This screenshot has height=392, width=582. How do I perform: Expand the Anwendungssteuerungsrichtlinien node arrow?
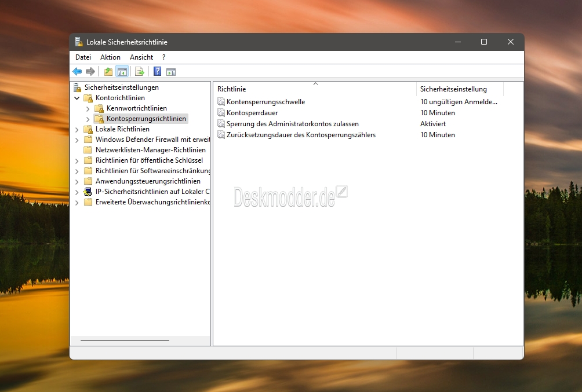tap(77, 182)
